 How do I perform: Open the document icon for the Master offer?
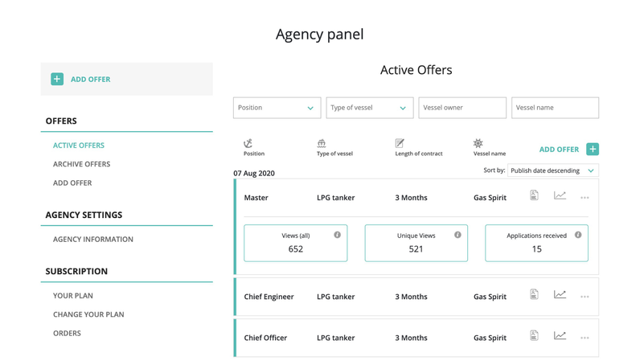534,195
